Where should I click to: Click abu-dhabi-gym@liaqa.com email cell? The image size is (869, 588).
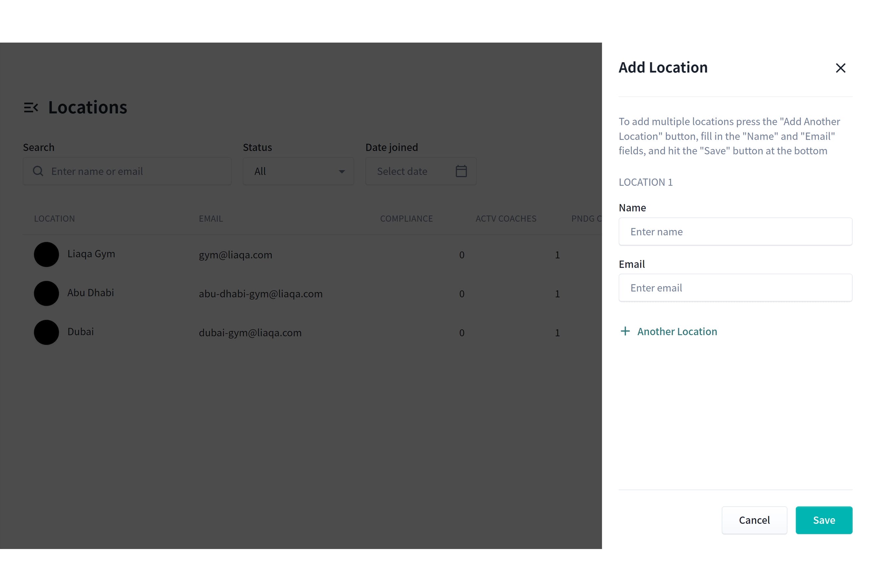[260, 294]
